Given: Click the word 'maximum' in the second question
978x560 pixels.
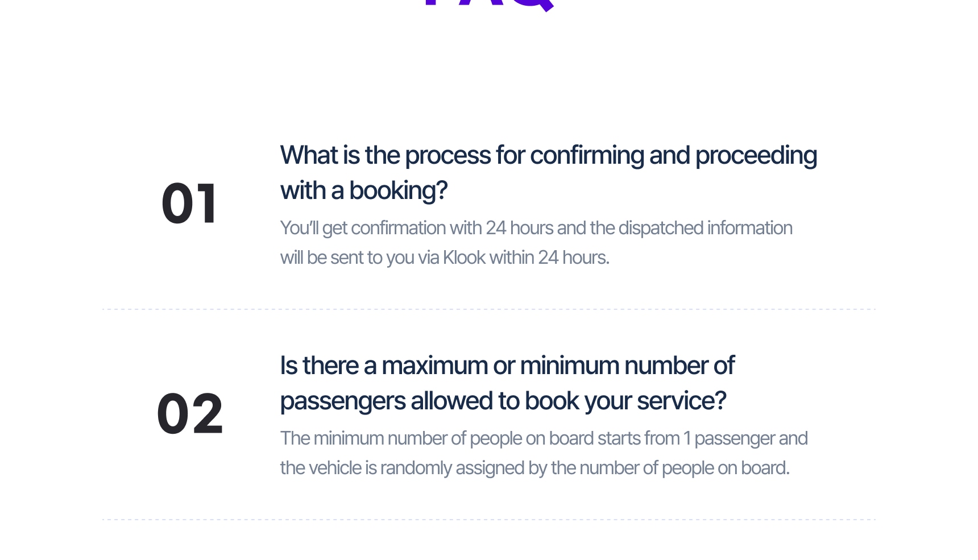Looking at the screenshot, I should 435,366.
